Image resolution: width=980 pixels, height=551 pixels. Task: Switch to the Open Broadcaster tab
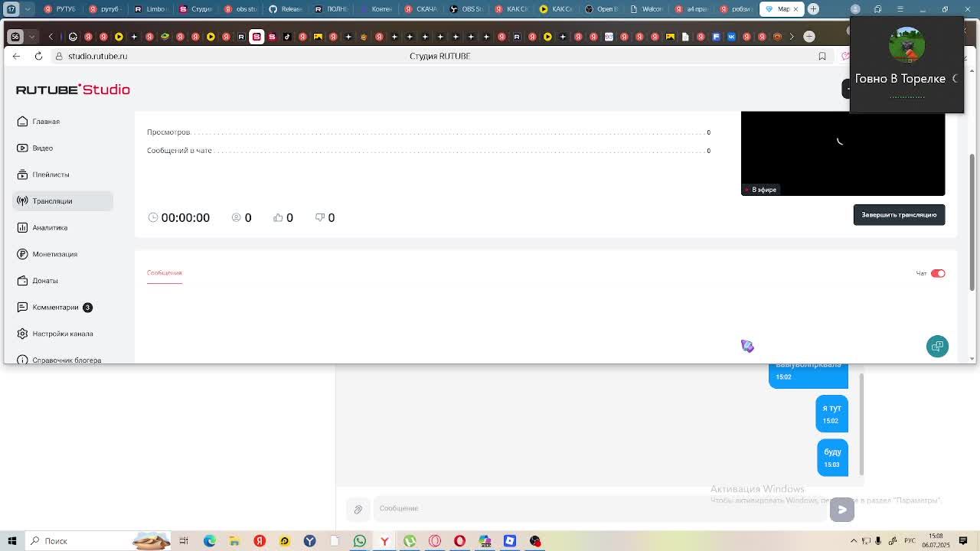pos(603,9)
